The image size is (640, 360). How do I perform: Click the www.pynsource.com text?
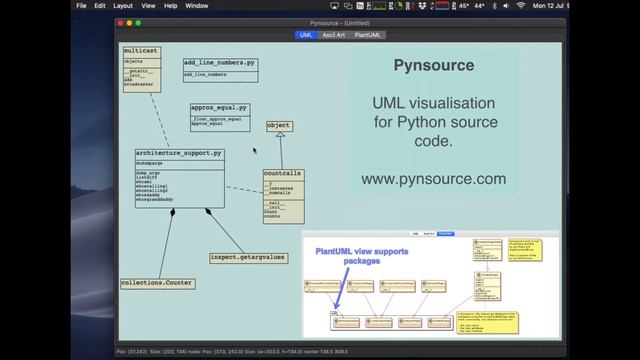pos(434,179)
